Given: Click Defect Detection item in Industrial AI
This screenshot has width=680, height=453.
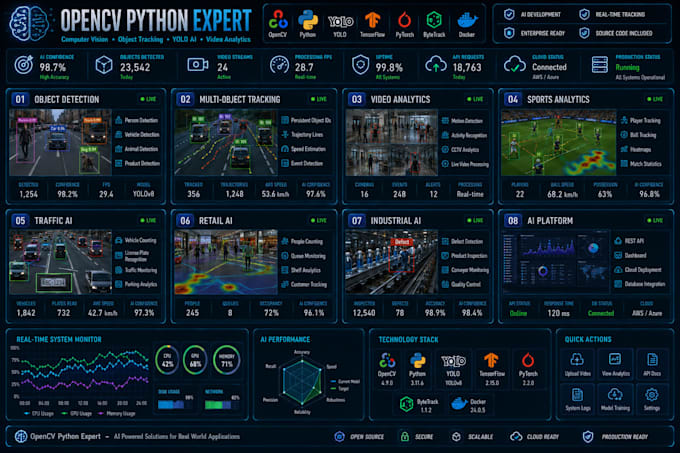Looking at the screenshot, I should click(x=462, y=241).
